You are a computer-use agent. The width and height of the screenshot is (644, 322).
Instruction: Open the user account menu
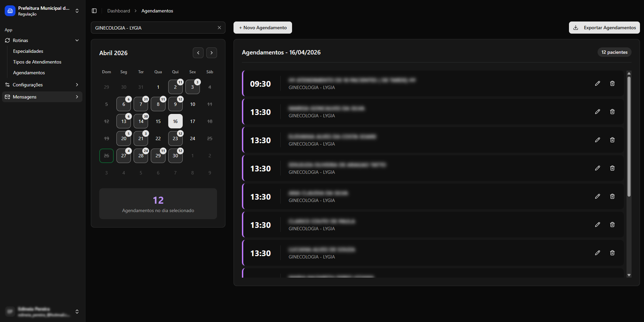click(77, 312)
